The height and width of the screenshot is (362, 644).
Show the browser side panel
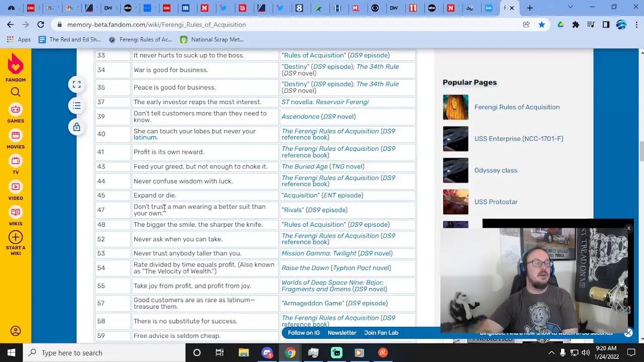(x=606, y=24)
